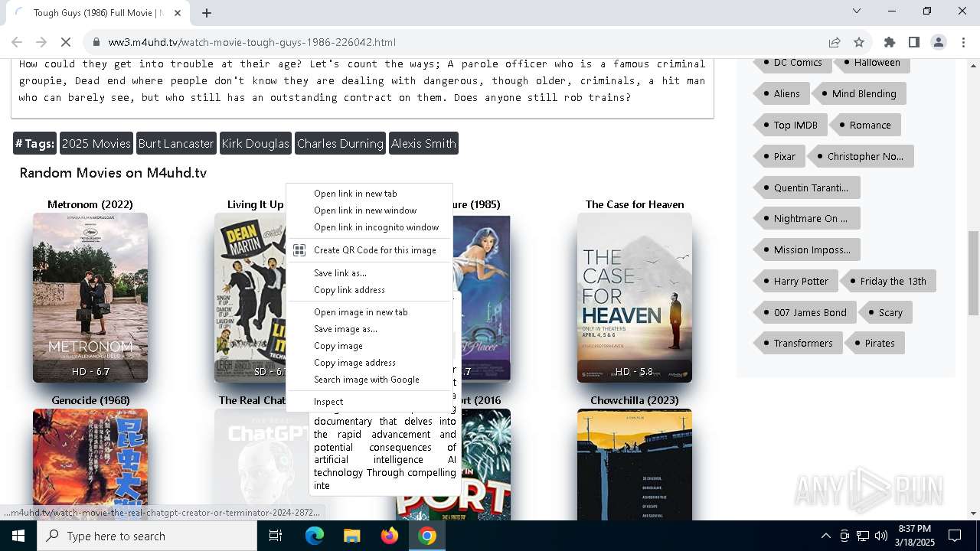Image resolution: width=980 pixels, height=551 pixels.
Task: Open notification center
Action: coord(955,536)
